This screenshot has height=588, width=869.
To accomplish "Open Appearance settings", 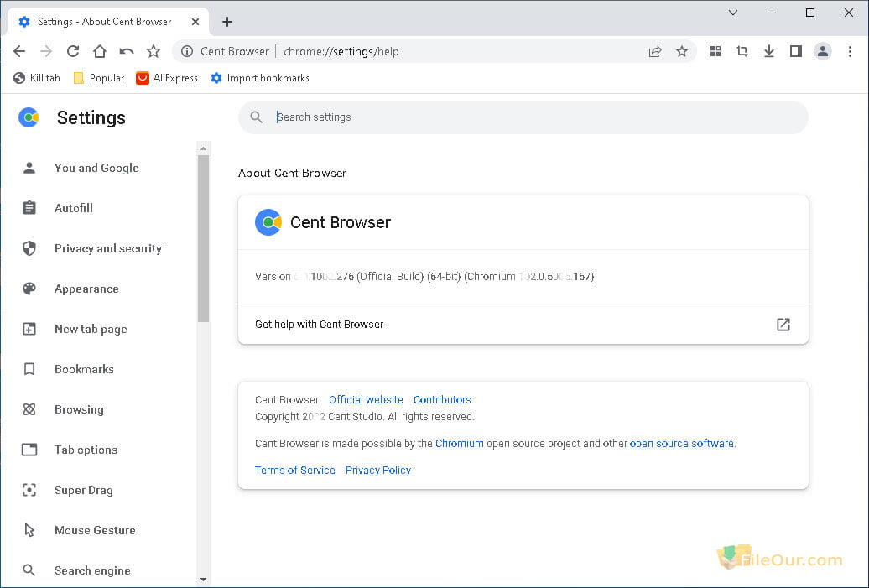I will click(86, 289).
